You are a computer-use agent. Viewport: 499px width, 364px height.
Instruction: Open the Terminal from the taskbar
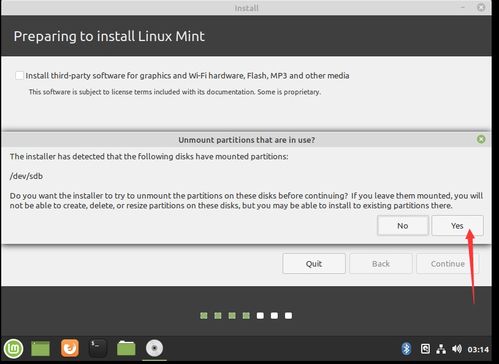(x=98, y=348)
